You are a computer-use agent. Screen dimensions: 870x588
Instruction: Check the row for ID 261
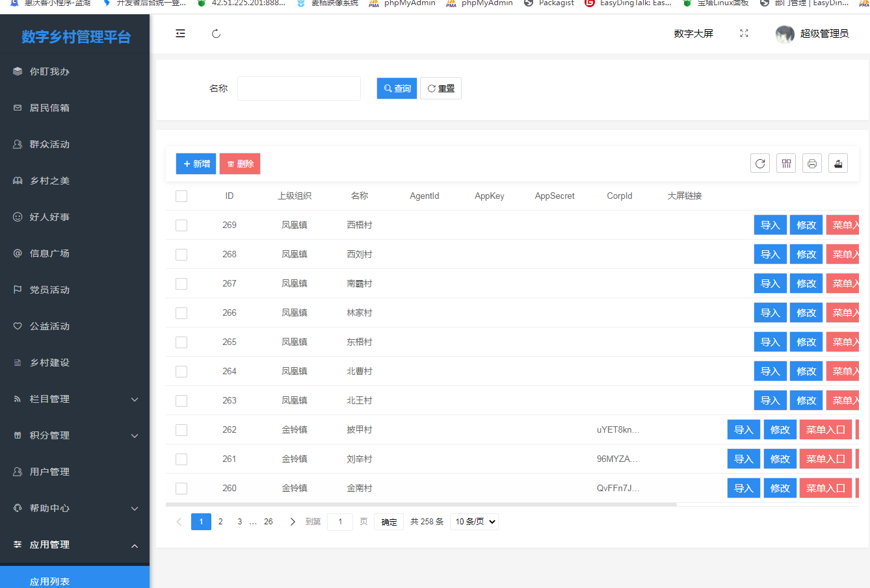(181, 459)
